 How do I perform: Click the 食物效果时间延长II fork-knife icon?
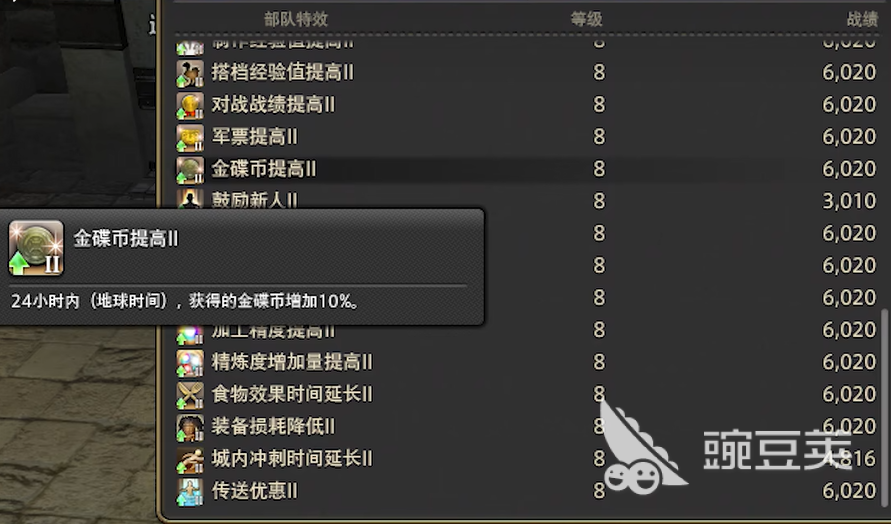coord(190,395)
